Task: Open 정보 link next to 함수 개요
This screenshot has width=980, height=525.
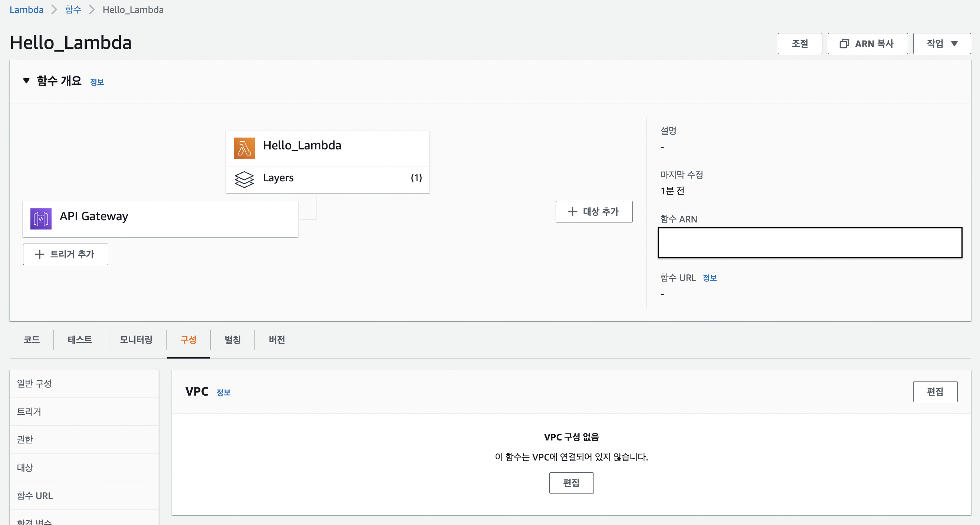Action: click(97, 82)
